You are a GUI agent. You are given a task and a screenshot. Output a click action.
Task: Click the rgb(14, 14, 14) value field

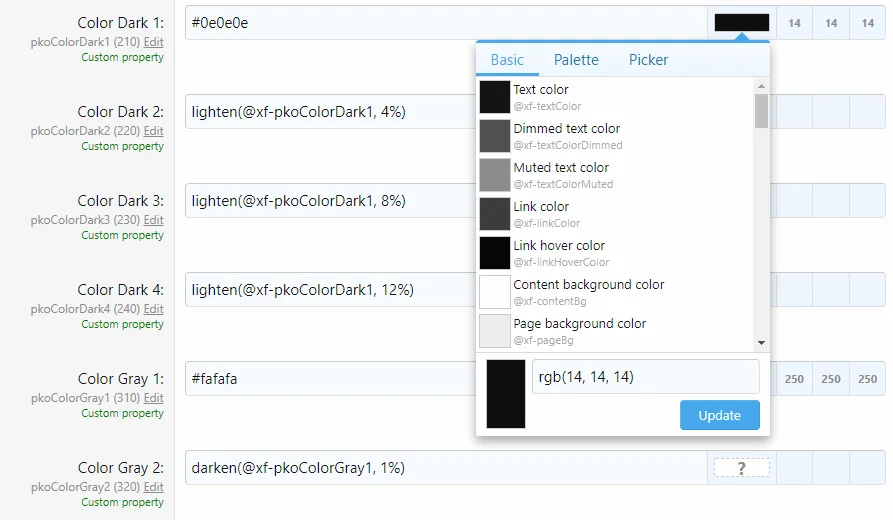point(645,377)
